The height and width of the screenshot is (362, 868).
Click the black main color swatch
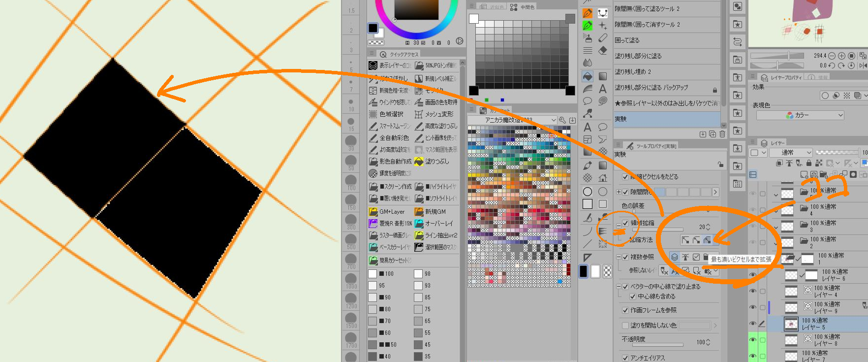click(373, 28)
